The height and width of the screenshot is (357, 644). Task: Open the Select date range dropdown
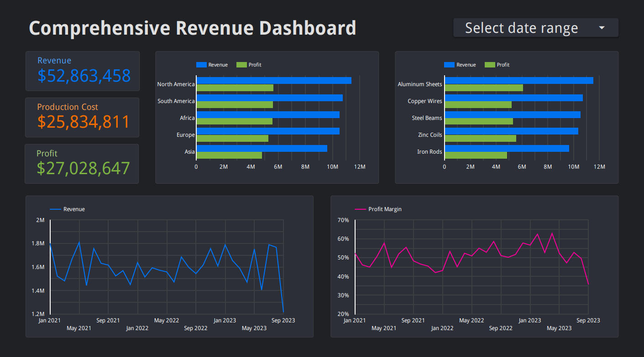(521, 28)
